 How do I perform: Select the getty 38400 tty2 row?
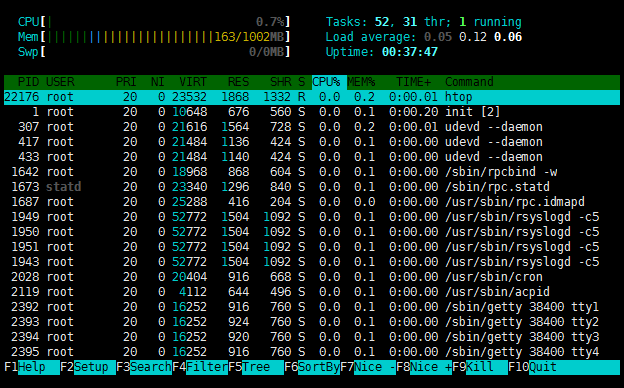click(x=312, y=322)
